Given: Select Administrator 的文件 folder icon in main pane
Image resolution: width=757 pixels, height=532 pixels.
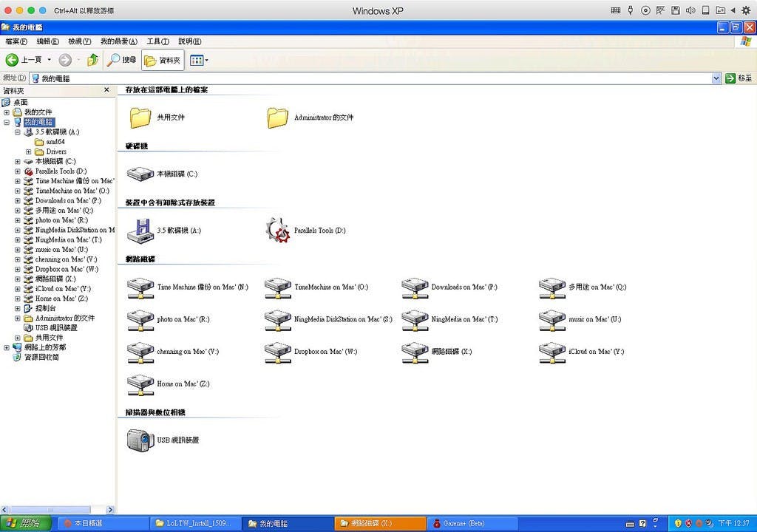Looking at the screenshot, I should (x=278, y=117).
